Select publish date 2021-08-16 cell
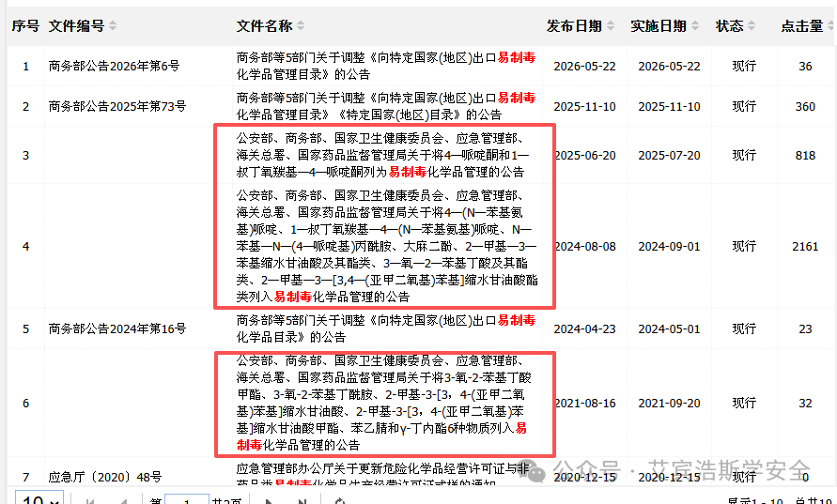 [x=585, y=403]
